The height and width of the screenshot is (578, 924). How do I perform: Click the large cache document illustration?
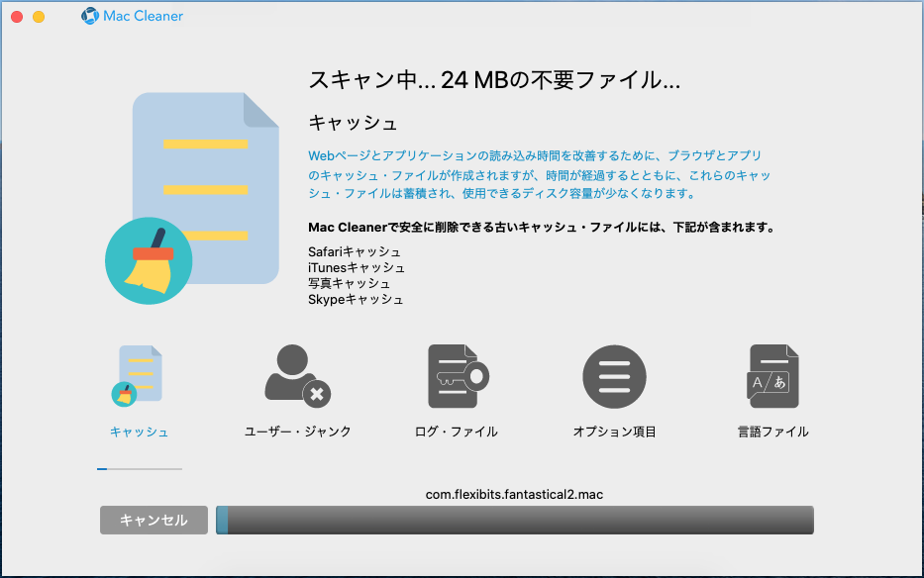[192, 198]
